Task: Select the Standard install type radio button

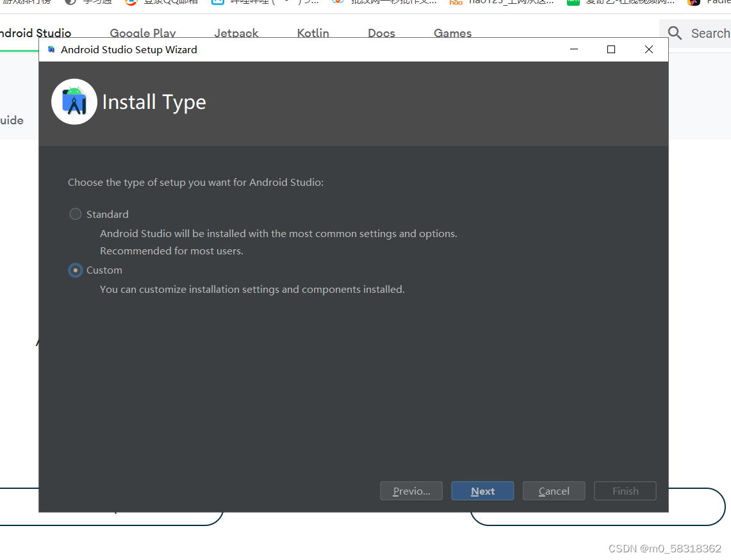Action: coord(76,214)
